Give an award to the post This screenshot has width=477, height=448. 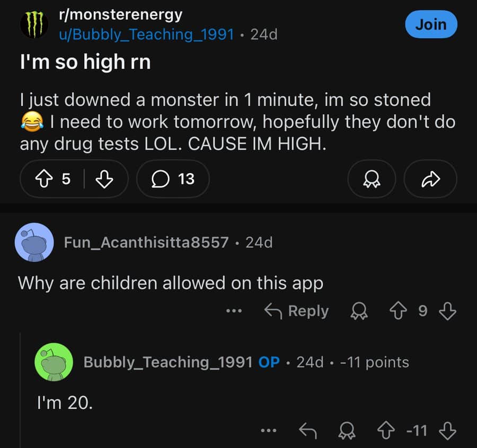click(x=371, y=180)
